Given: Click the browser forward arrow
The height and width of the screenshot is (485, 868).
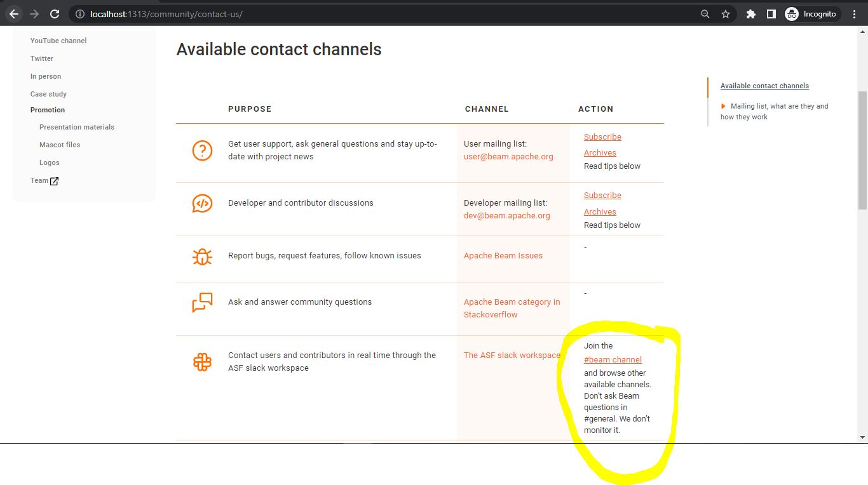Looking at the screenshot, I should pyautogui.click(x=34, y=14).
